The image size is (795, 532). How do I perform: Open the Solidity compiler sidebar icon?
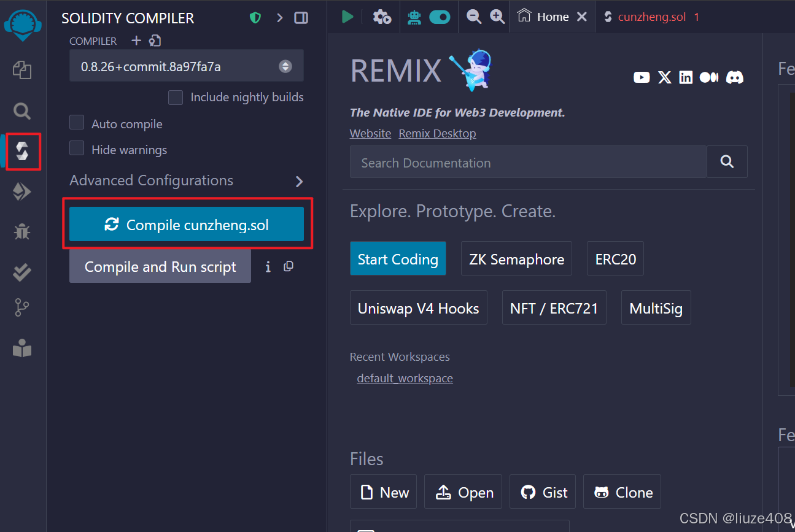click(x=23, y=150)
